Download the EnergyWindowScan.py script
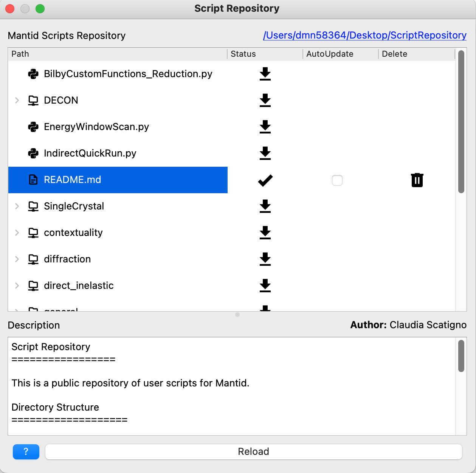476x473 pixels. [x=265, y=127]
